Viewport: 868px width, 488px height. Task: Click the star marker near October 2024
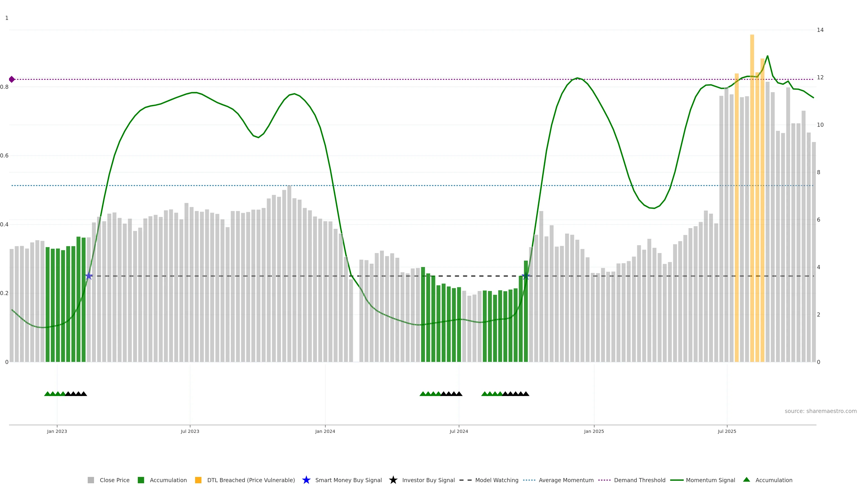click(526, 276)
